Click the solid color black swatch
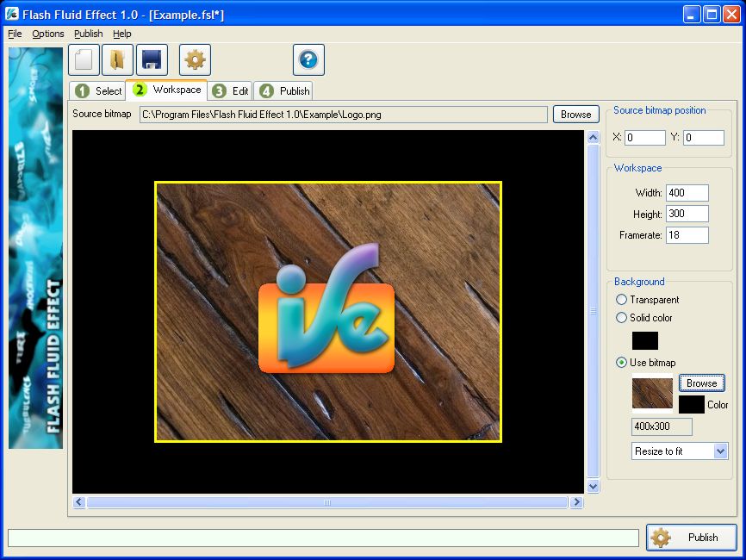The image size is (746, 560). (x=645, y=340)
